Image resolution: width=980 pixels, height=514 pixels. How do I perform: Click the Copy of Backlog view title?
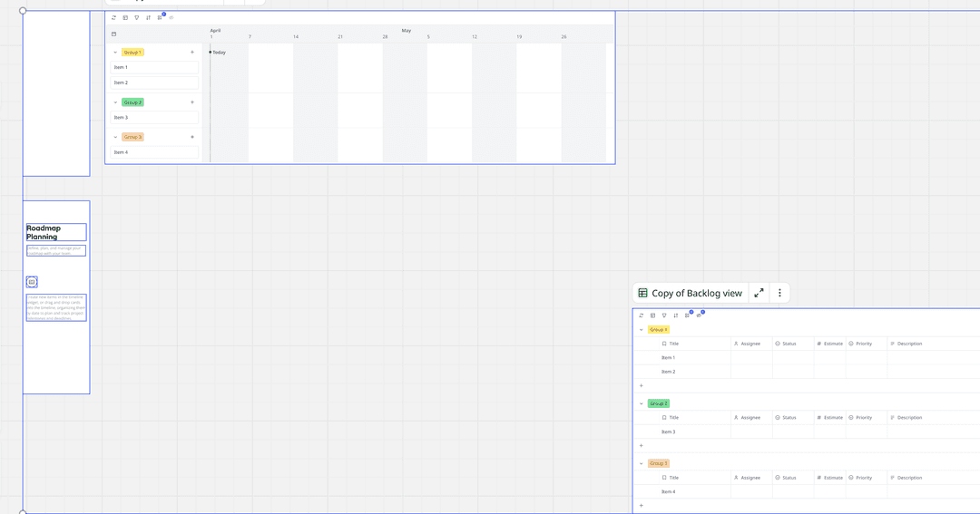pos(696,293)
